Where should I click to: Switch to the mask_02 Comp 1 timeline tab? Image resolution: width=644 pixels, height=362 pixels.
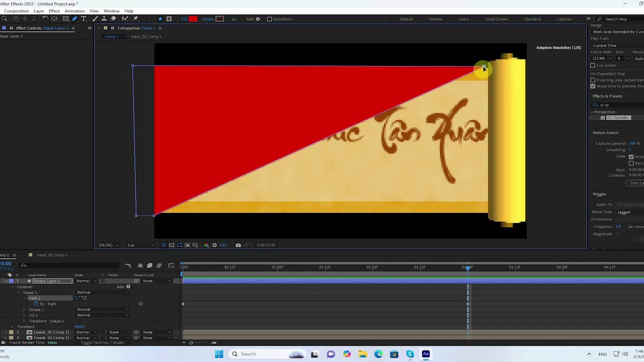tap(52, 255)
